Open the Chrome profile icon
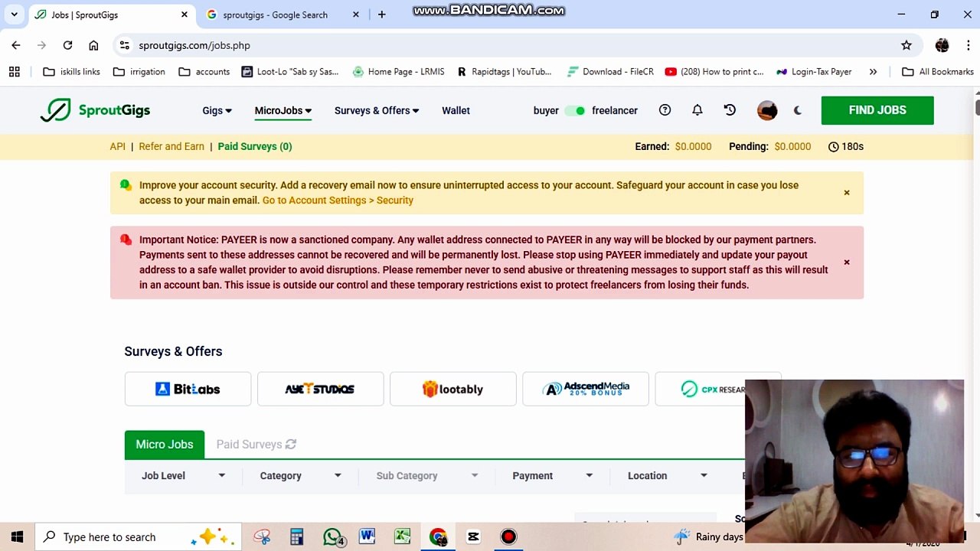Image resolution: width=980 pixels, height=551 pixels. 942,45
